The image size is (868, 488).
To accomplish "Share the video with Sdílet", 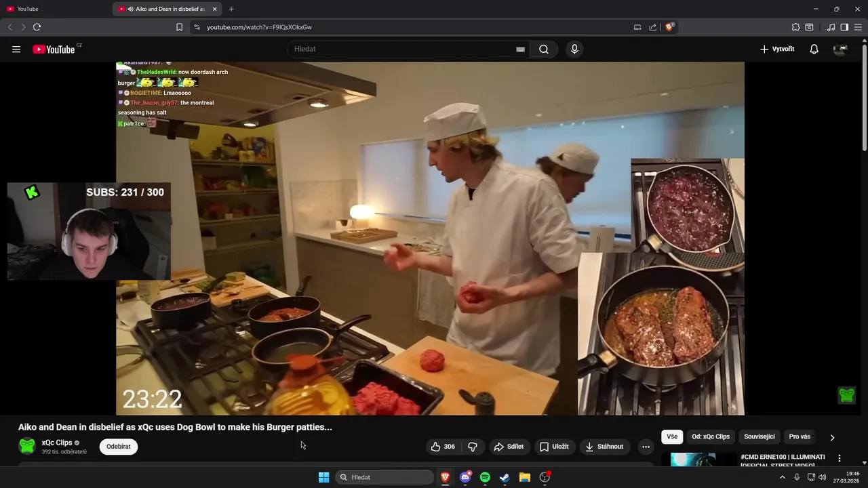I will click(x=509, y=447).
